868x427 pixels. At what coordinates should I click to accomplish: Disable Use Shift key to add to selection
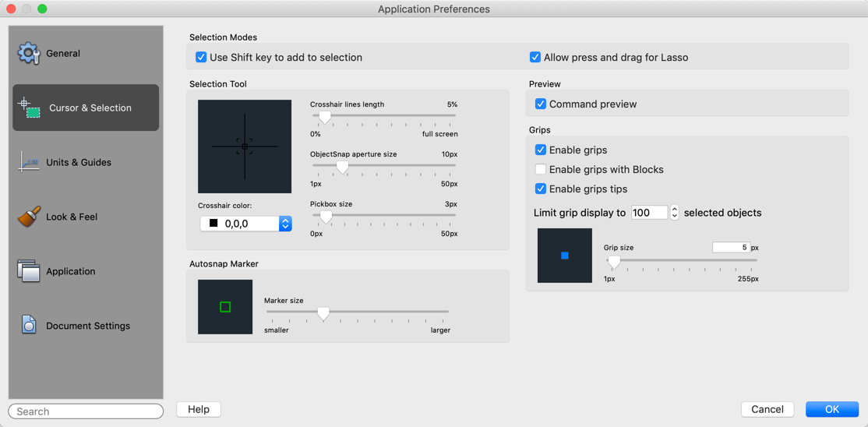point(201,57)
